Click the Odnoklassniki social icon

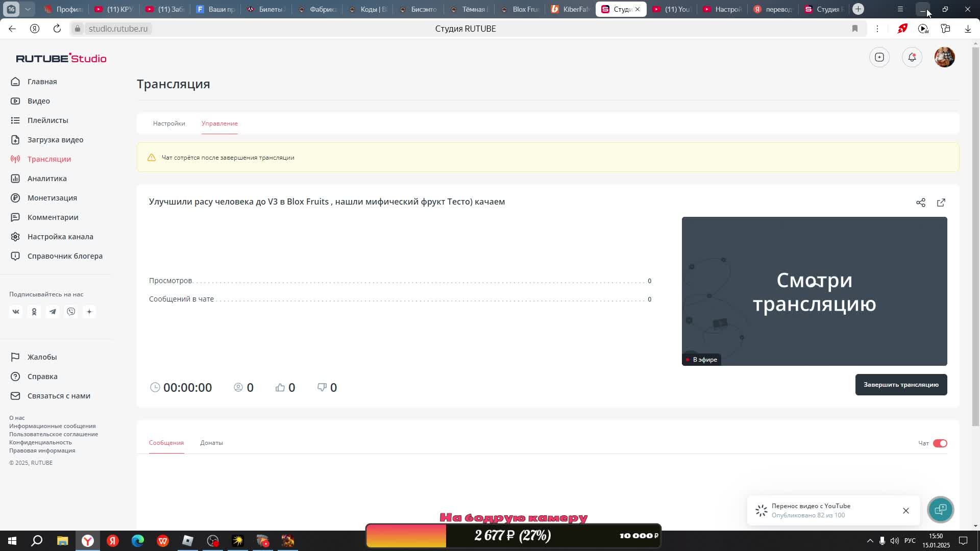click(x=34, y=312)
